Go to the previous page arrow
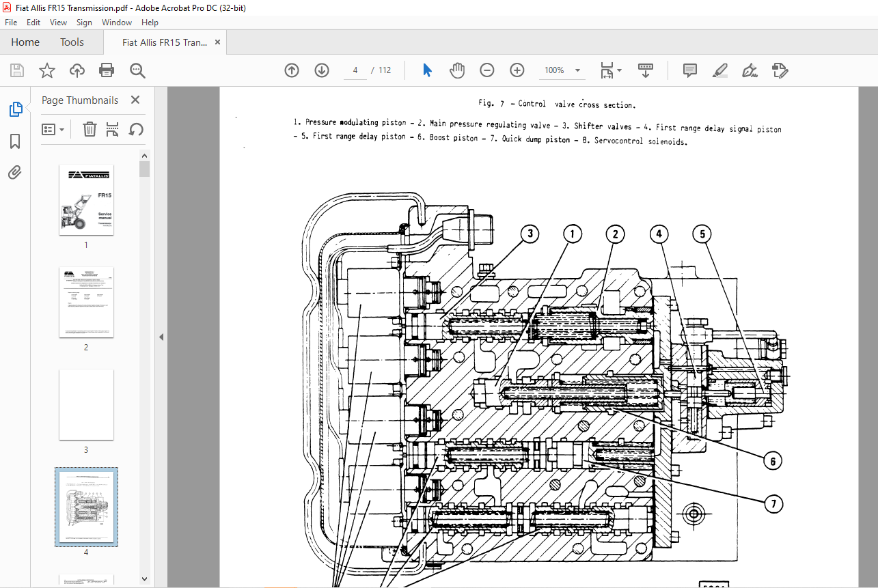This screenshot has width=878, height=588. point(292,70)
